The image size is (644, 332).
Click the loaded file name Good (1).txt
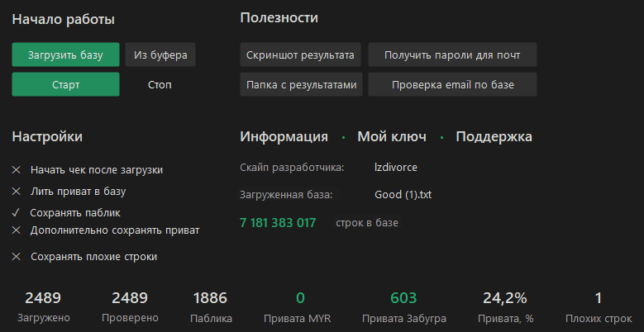(x=403, y=195)
